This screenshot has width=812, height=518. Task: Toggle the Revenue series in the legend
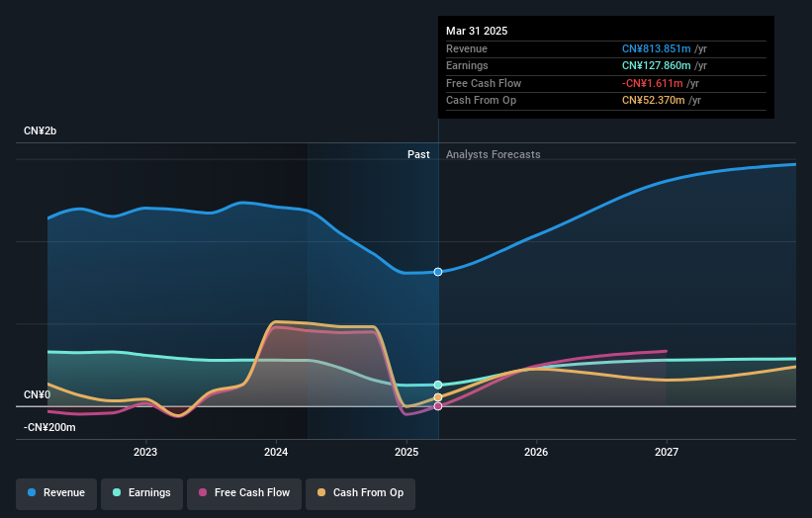56,492
